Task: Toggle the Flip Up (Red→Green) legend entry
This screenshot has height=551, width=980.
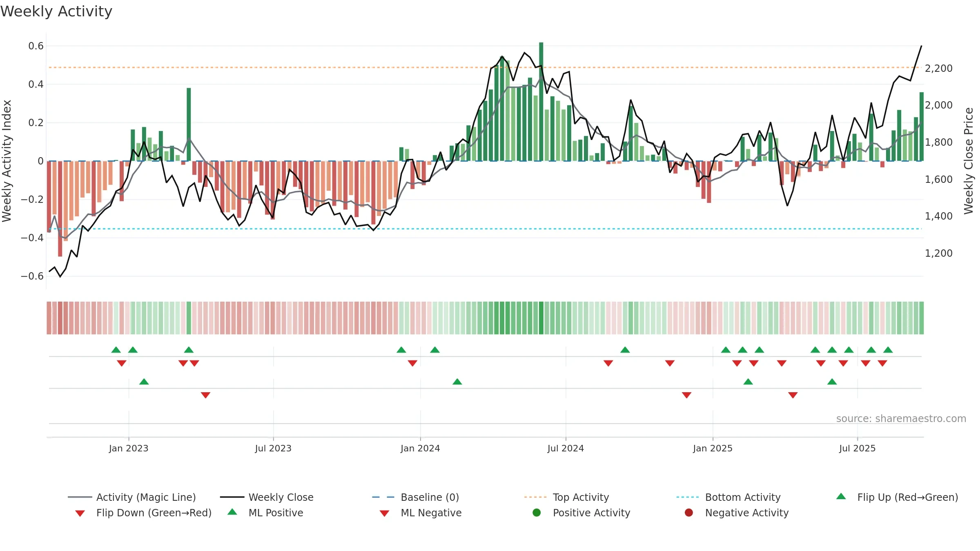Action: click(897, 497)
